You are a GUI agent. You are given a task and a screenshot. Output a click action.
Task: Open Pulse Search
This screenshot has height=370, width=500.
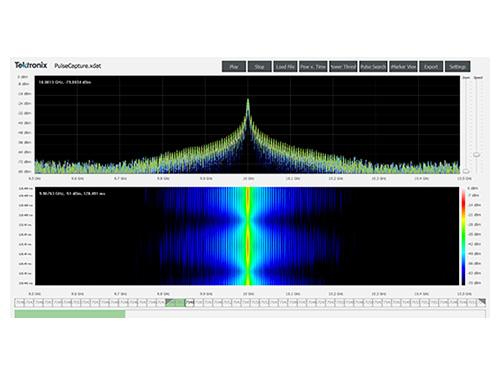[373, 67]
